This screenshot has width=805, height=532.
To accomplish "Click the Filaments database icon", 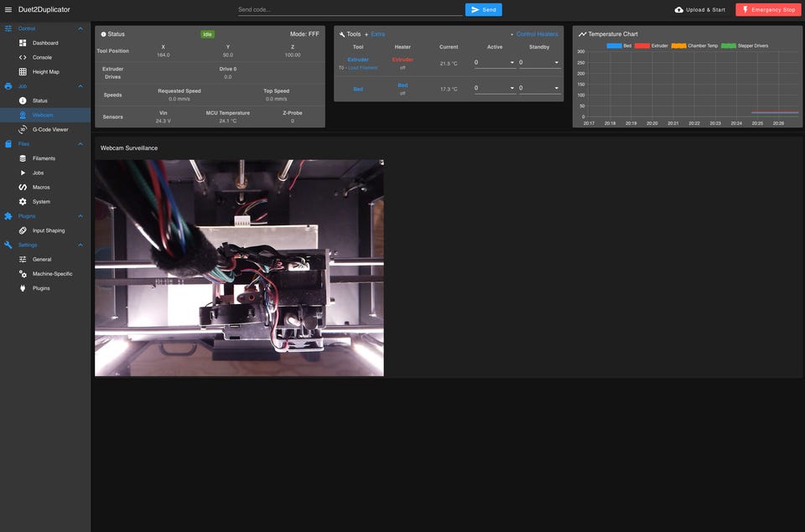I will [x=23, y=158].
